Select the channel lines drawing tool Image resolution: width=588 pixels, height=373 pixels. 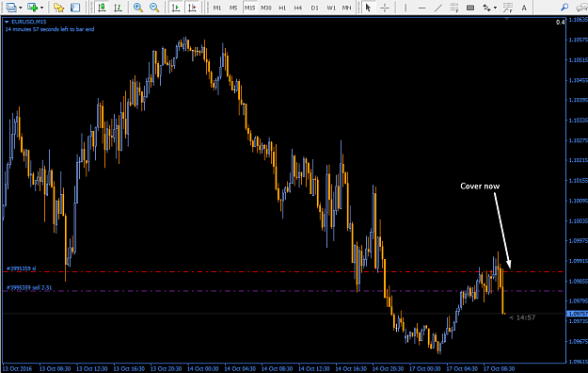(508, 8)
